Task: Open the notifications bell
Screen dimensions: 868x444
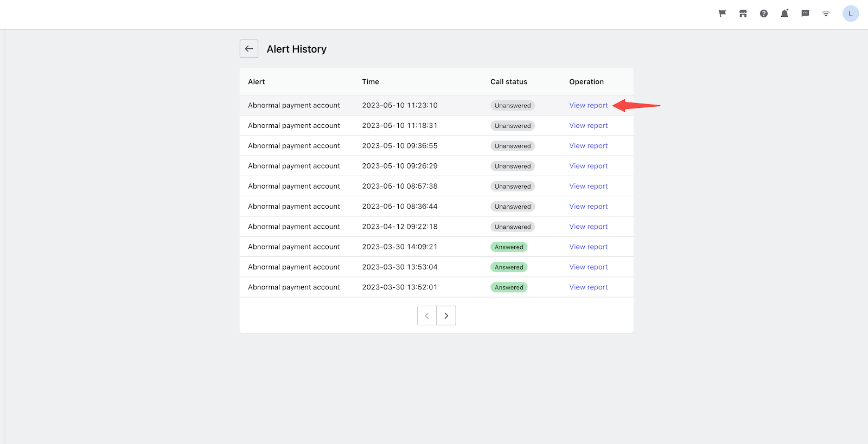Action: click(784, 14)
